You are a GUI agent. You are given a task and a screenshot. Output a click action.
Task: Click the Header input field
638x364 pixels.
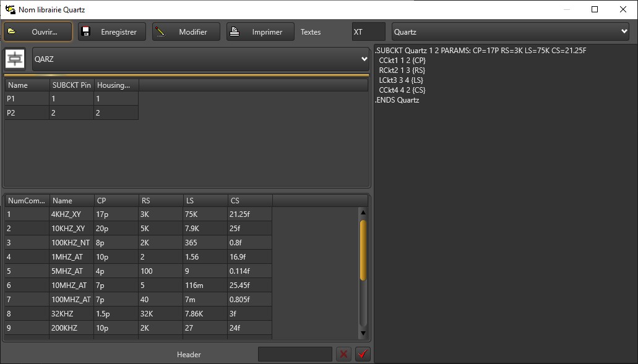295,354
